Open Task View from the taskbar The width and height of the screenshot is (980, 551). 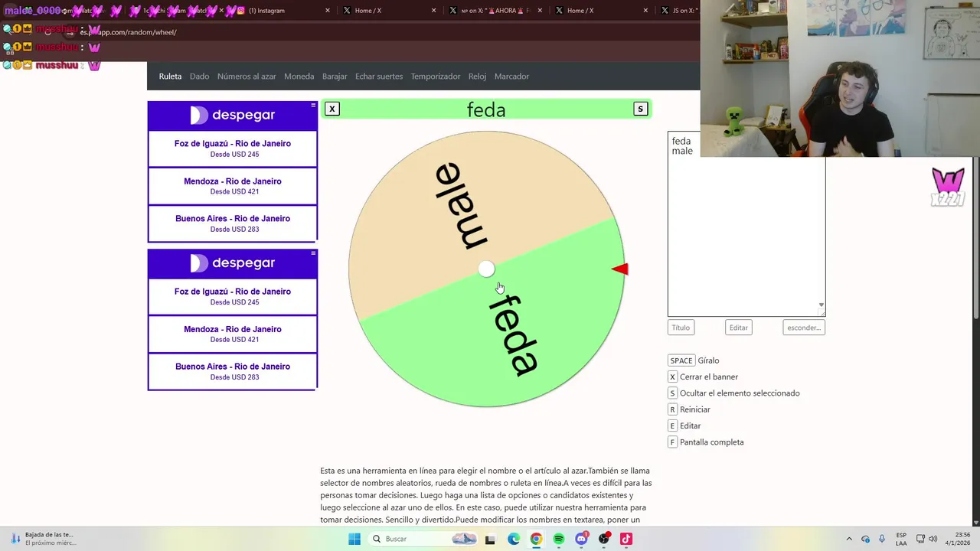492,539
